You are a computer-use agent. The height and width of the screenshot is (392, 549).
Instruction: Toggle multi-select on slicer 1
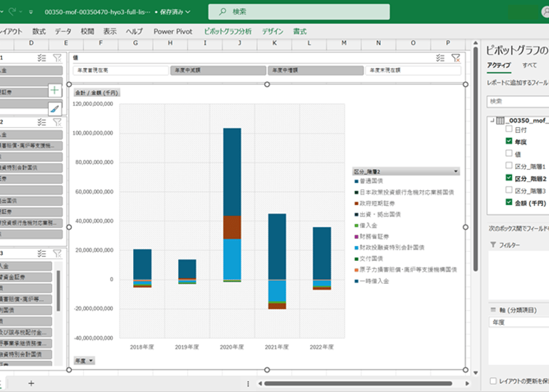[42, 58]
